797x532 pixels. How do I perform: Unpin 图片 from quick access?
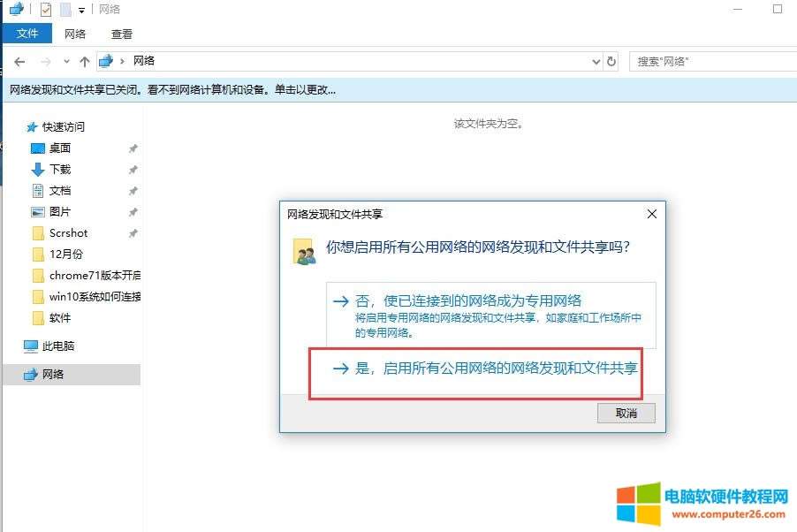pos(133,212)
